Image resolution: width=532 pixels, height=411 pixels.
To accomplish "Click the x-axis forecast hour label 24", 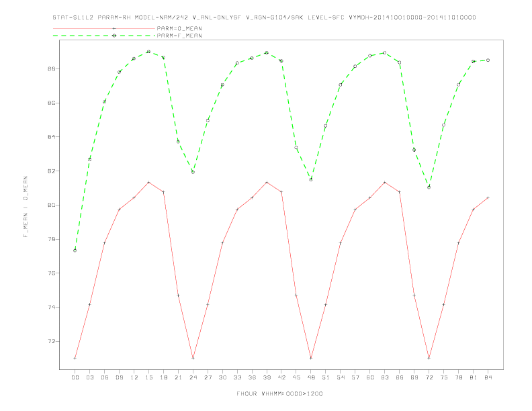I will (x=193, y=377).
